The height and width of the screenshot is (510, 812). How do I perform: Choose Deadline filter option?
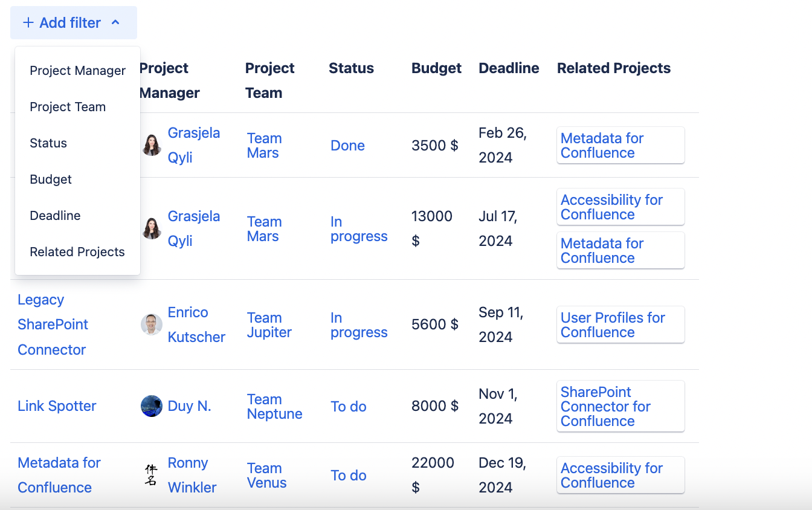tap(55, 216)
